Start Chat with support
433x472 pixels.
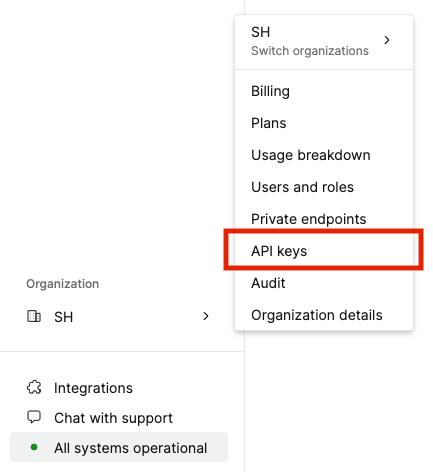[x=113, y=418]
